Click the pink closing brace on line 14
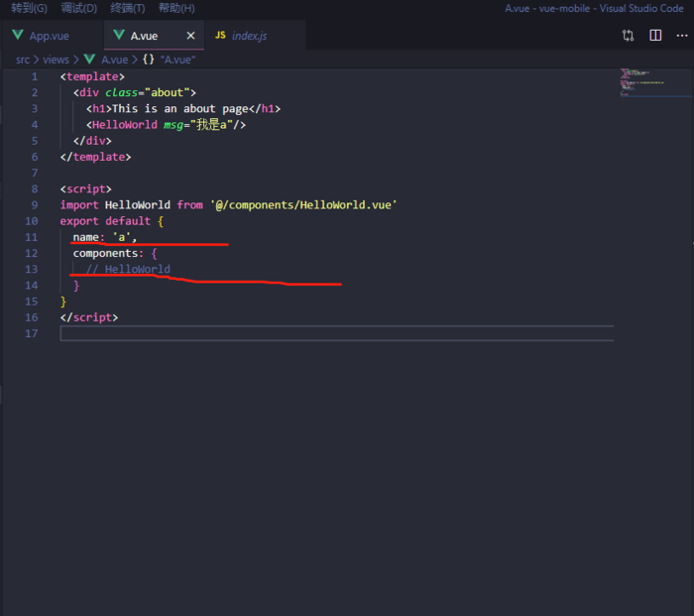 76,286
